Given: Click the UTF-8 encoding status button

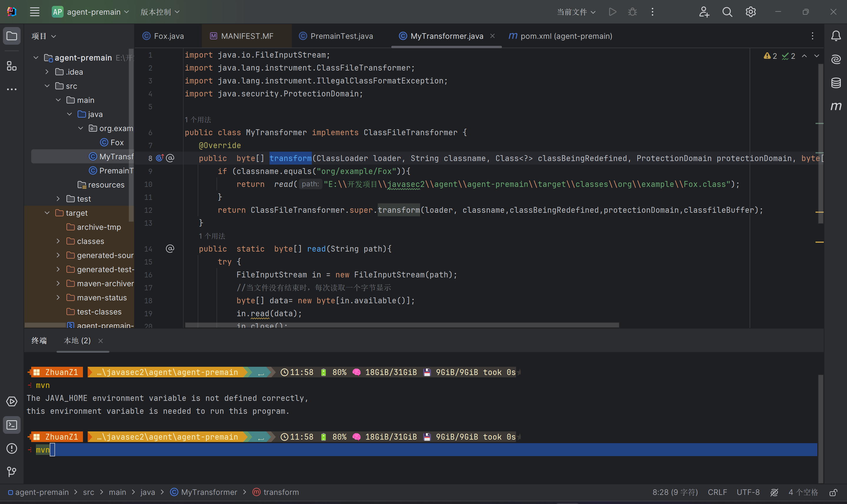Looking at the screenshot, I should [x=748, y=493].
